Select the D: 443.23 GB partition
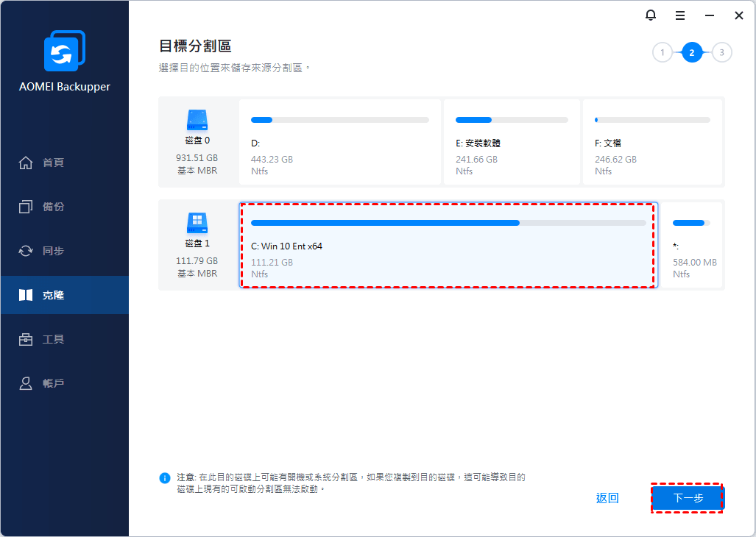This screenshot has height=537, width=756. click(x=340, y=142)
